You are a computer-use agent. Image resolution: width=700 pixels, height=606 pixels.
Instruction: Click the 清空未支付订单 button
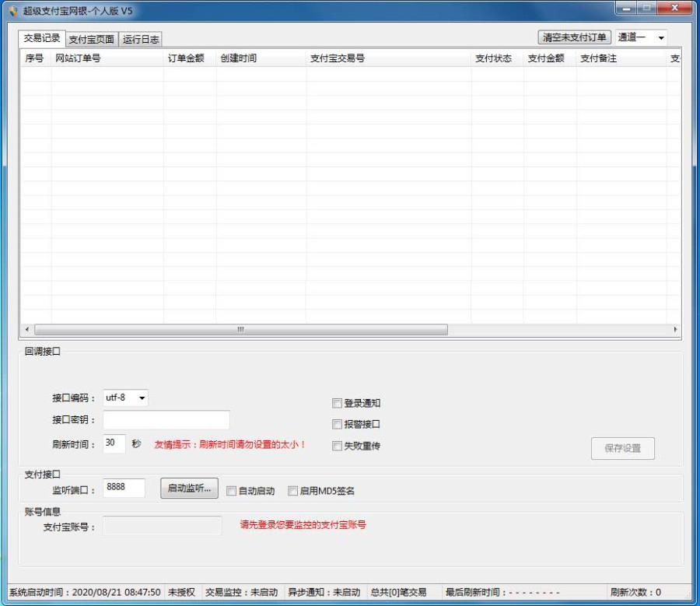tap(573, 37)
